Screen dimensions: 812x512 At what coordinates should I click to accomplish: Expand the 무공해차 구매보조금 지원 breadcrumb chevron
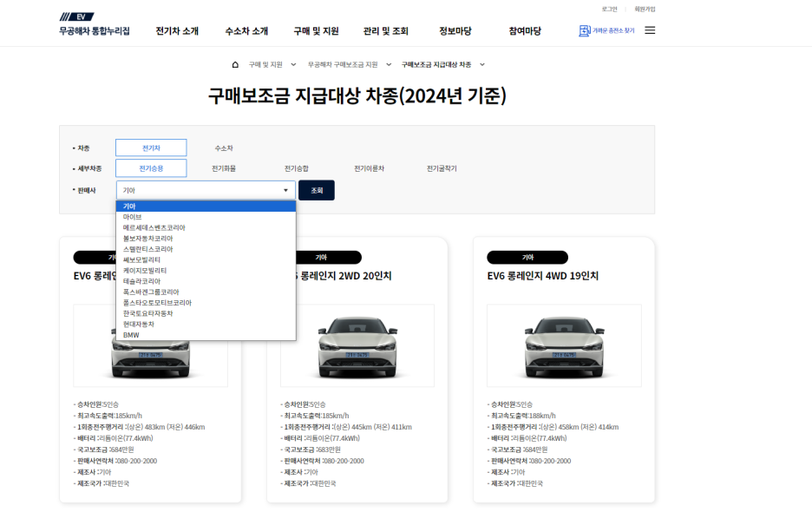pos(389,65)
